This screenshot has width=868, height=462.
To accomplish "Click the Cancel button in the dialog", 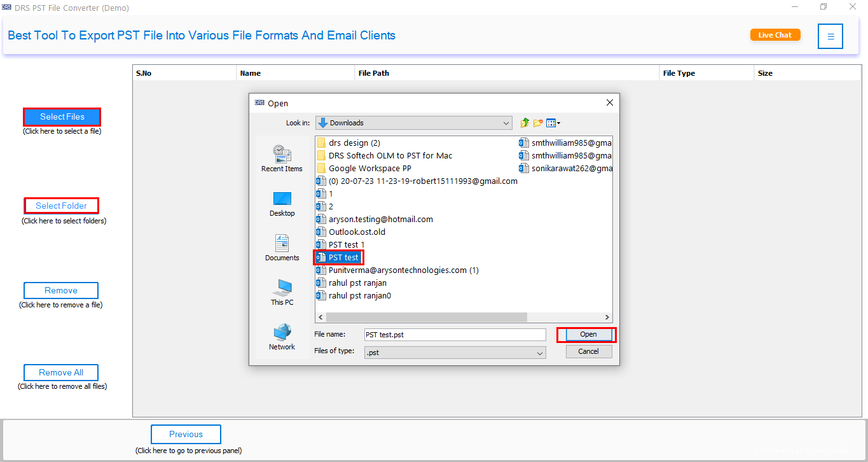I will (x=588, y=351).
